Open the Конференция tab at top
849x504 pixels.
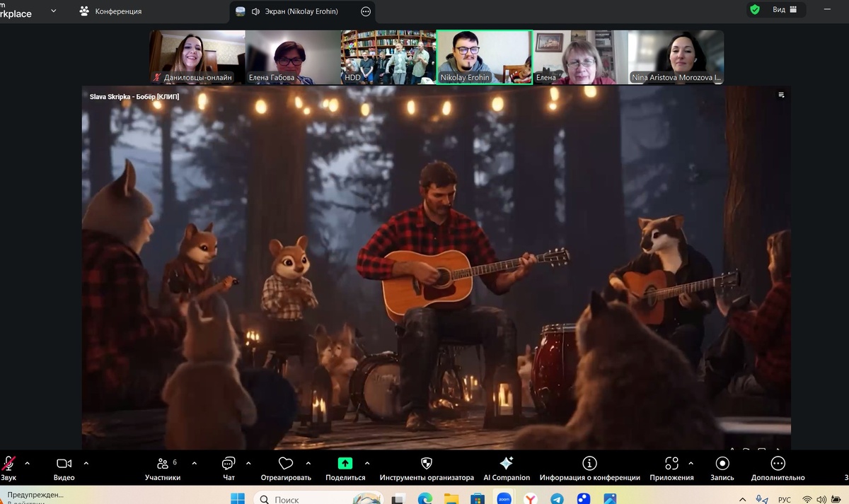tap(111, 11)
